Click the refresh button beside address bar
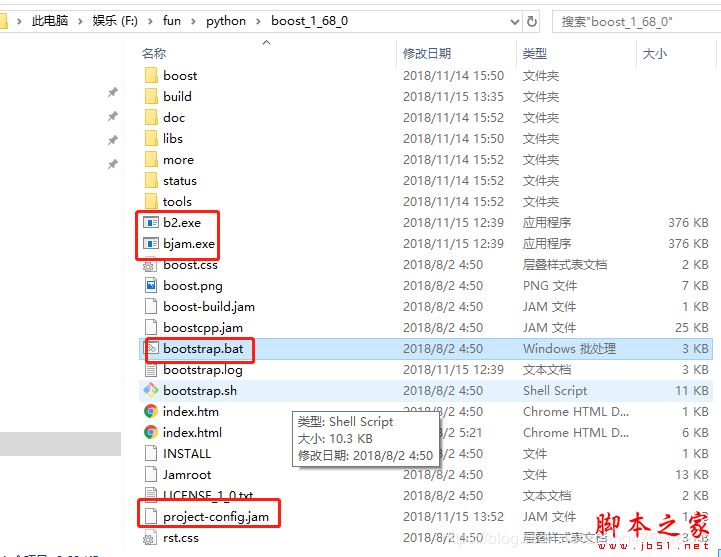Screen dimensions: 721x557 (x=532, y=21)
